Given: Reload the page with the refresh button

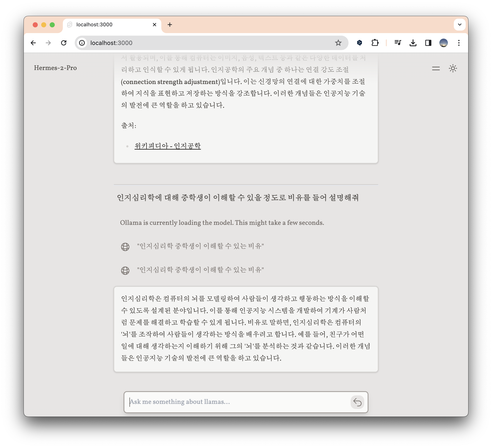Looking at the screenshot, I should point(64,43).
